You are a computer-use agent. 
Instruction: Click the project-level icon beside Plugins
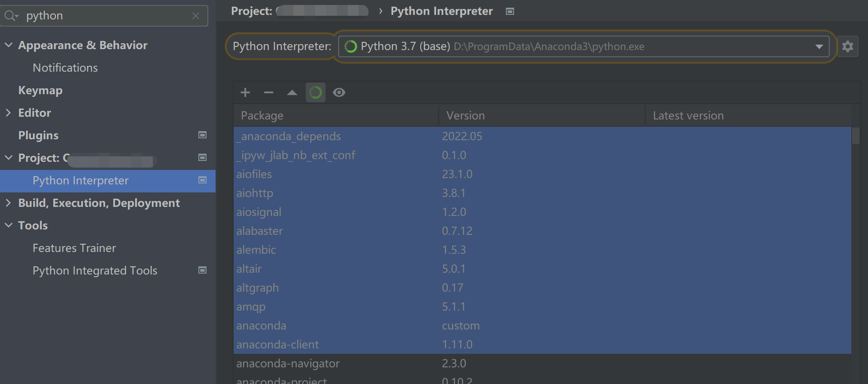202,135
